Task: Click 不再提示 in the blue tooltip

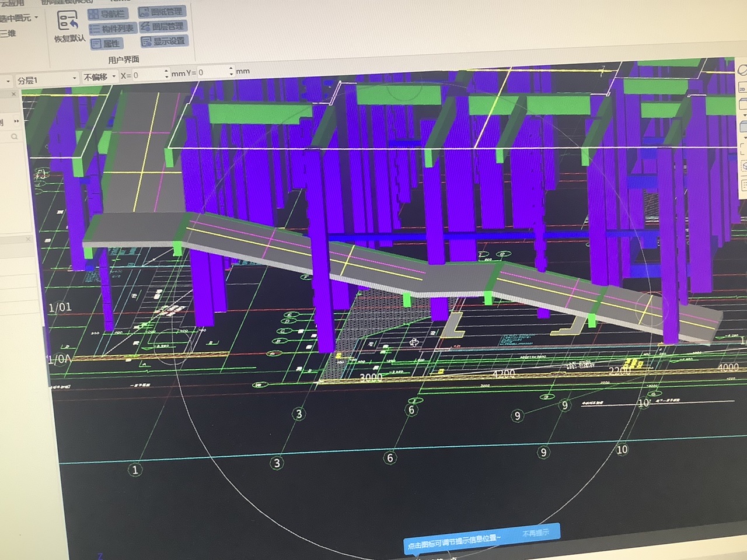Action: [535, 533]
